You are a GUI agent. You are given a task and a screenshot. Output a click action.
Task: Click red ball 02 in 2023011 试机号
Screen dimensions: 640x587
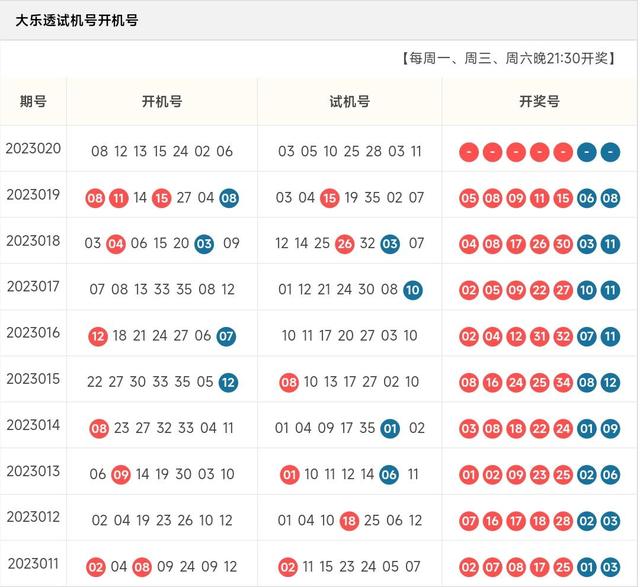tap(288, 567)
